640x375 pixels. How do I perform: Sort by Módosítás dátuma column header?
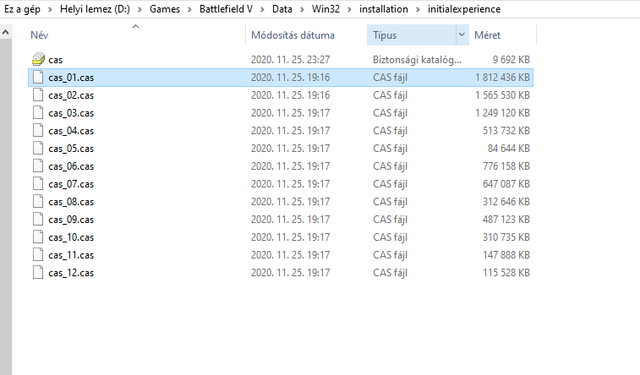293,35
